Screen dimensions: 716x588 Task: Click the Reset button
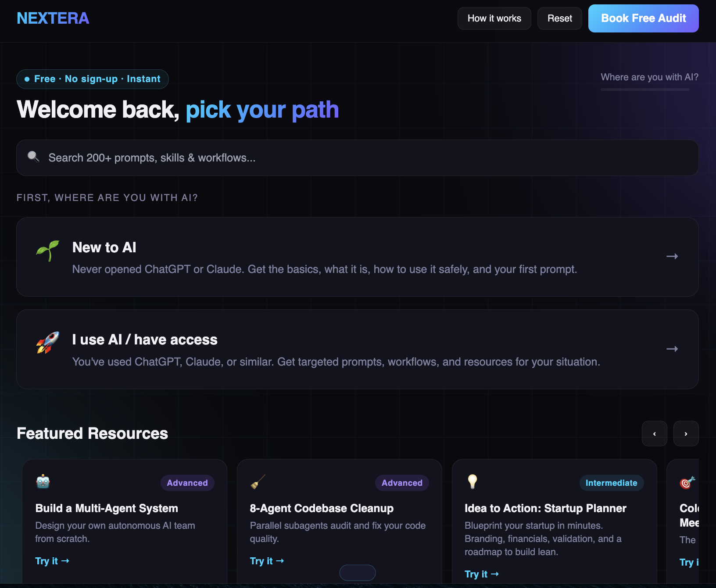pos(559,18)
